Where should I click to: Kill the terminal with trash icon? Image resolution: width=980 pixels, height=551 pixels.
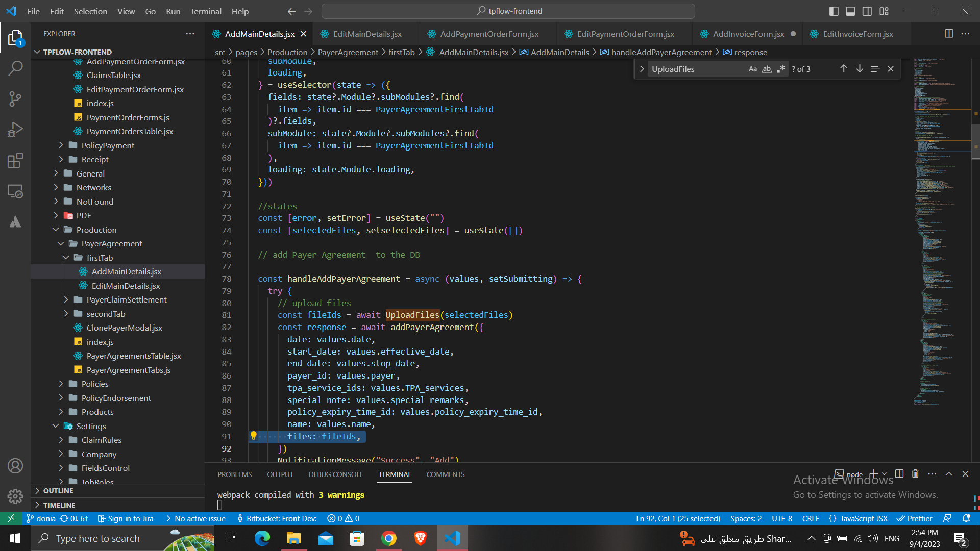[x=915, y=474]
